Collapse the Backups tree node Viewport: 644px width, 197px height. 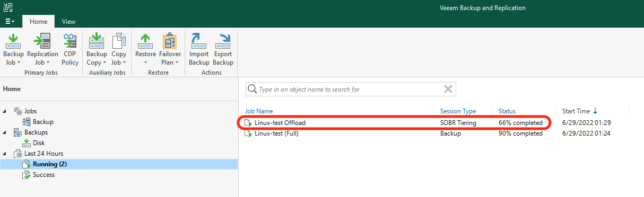point(5,132)
